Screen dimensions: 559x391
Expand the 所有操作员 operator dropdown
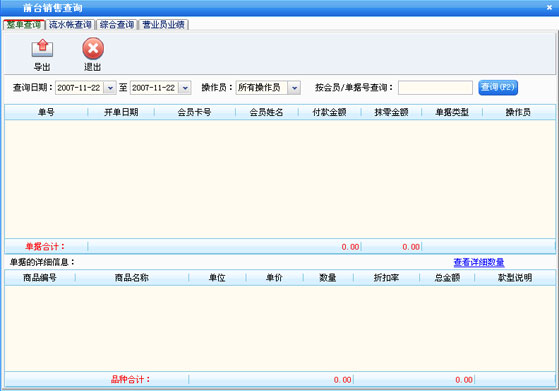pos(294,88)
